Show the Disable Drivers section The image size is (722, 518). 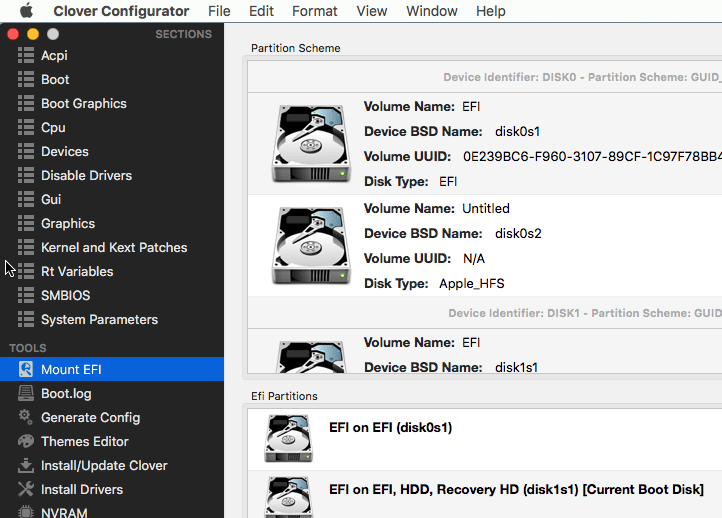tap(112, 175)
